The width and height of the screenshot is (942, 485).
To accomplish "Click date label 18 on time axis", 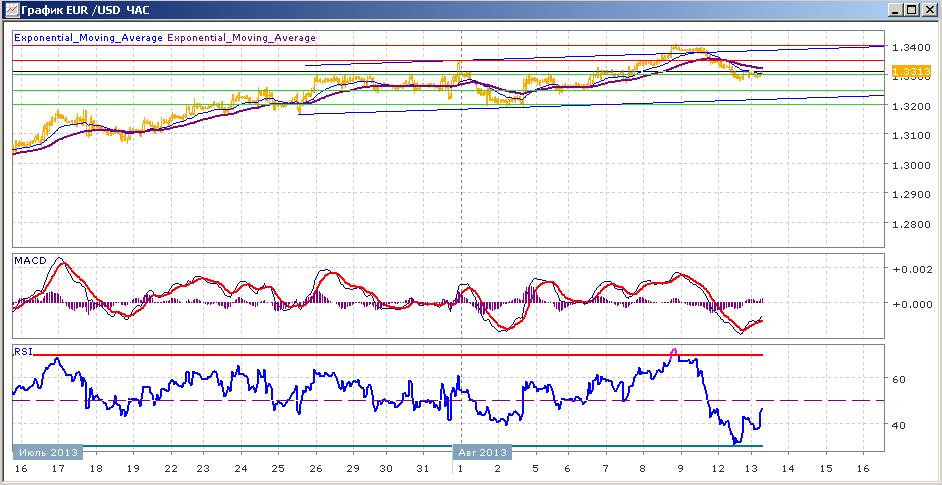I will 95,468.
